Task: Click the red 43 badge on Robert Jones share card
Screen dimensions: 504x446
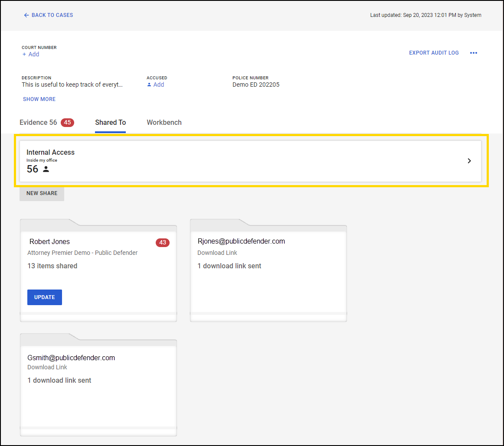Action: click(163, 243)
